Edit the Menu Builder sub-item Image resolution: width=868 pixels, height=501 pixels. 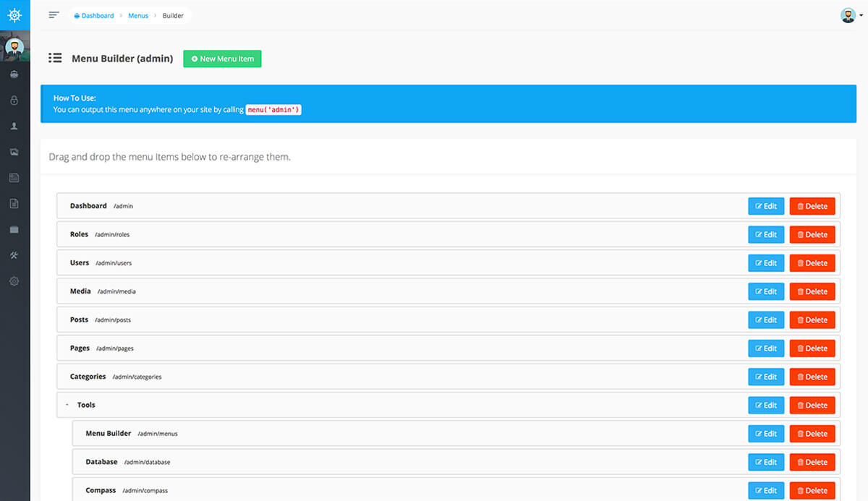[x=765, y=434]
